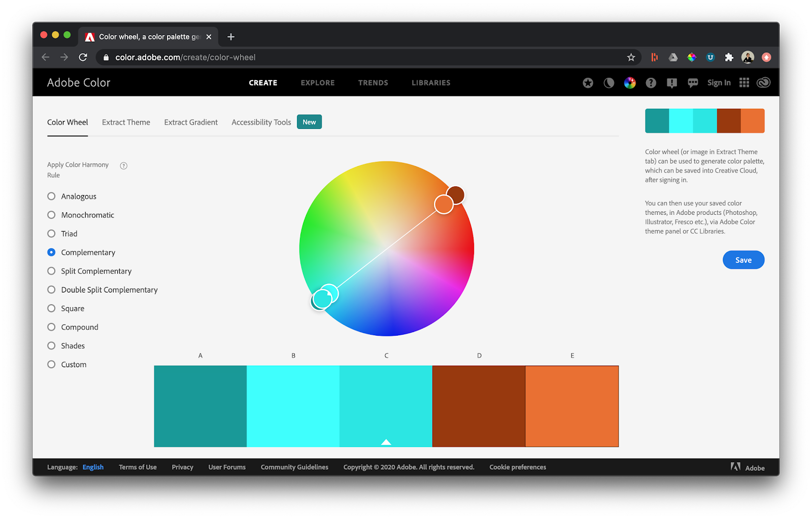Open help via header question mark icon
The height and width of the screenshot is (519, 812).
point(651,83)
